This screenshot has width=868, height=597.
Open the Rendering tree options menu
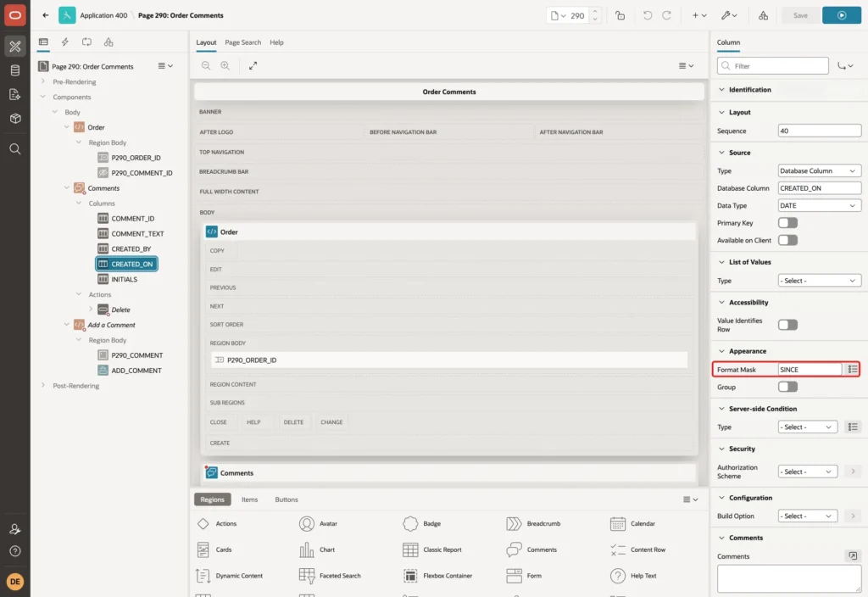tap(165, 66)
